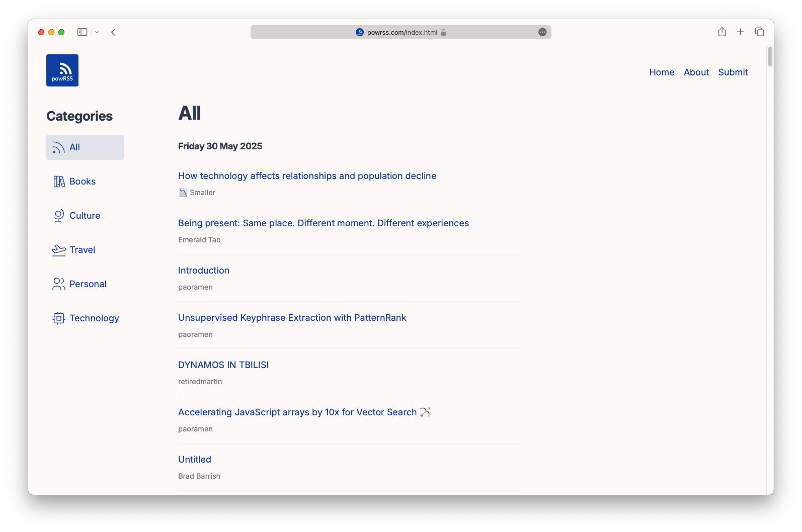802x532 pixels.
Task: Open the About page
Action: pos(696,72)
